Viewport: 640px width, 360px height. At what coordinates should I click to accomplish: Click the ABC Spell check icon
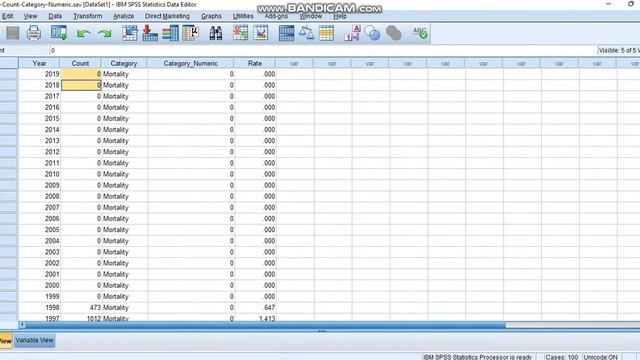click(x=420, y=33)
